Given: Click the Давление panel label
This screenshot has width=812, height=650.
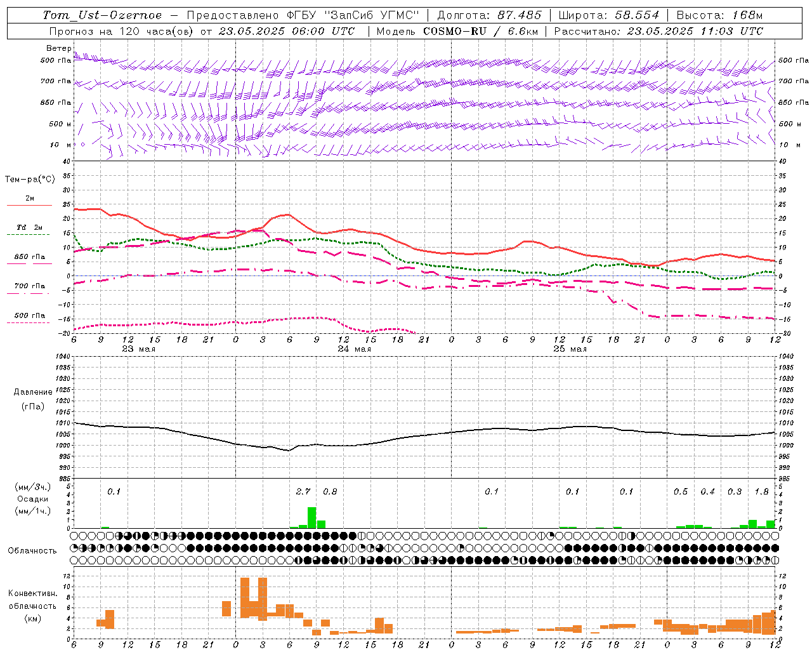Looking at the screenshot, I should tap(32, 392).
